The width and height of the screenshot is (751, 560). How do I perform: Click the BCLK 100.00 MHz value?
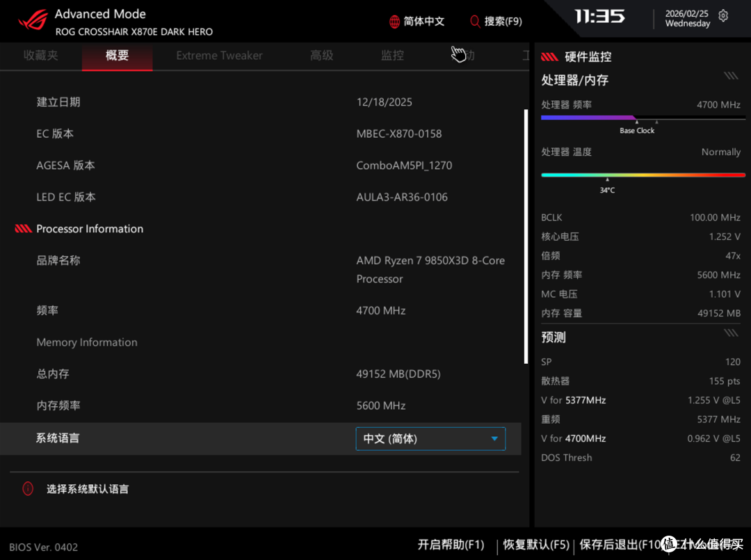tap(715, 218)
